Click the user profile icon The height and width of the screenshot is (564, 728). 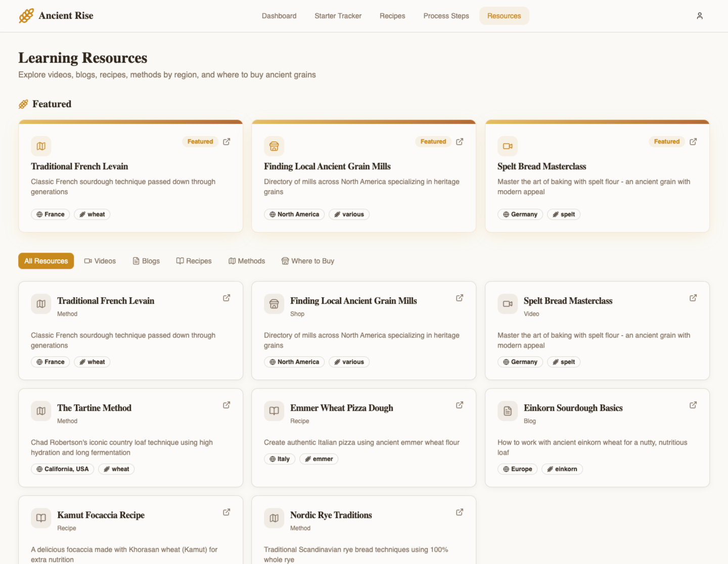tap(700, 16)
